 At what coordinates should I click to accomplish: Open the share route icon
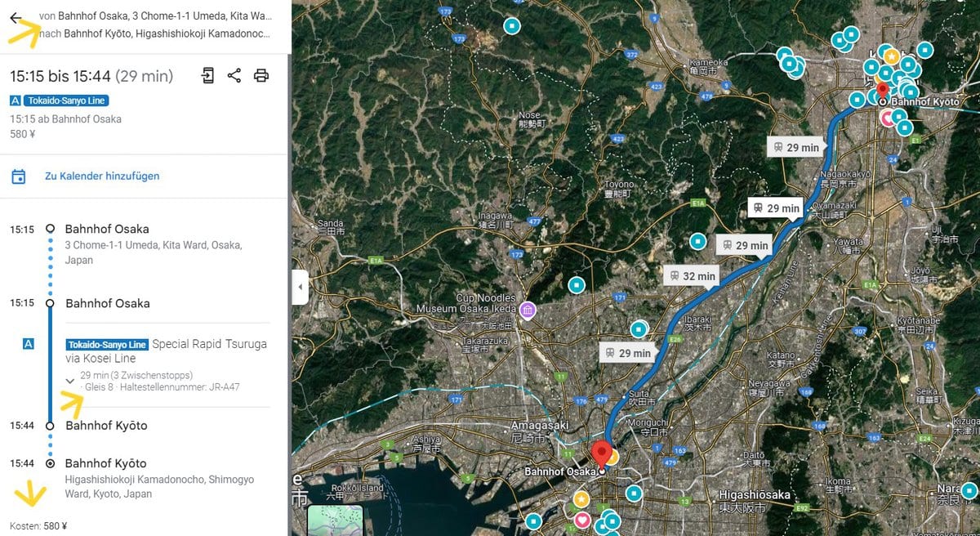click(234, 76)
